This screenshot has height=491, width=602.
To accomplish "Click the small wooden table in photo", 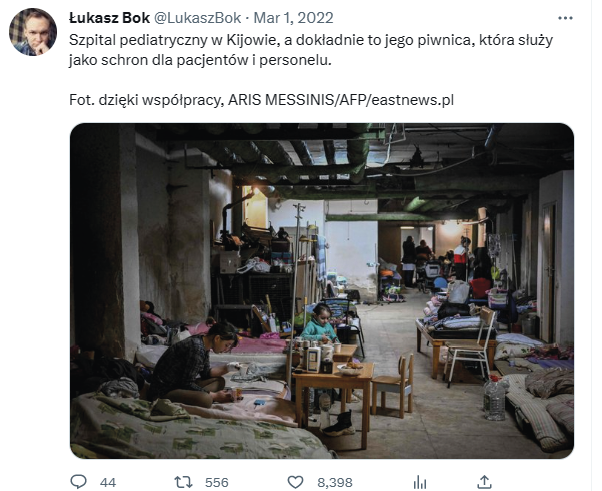I will pyautogui.click(x=332, y=401).
